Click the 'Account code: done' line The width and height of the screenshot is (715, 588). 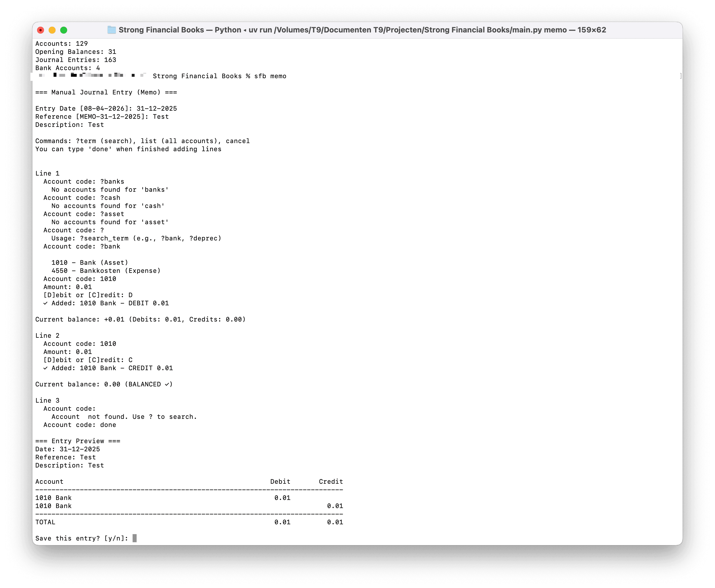point(80,425)
